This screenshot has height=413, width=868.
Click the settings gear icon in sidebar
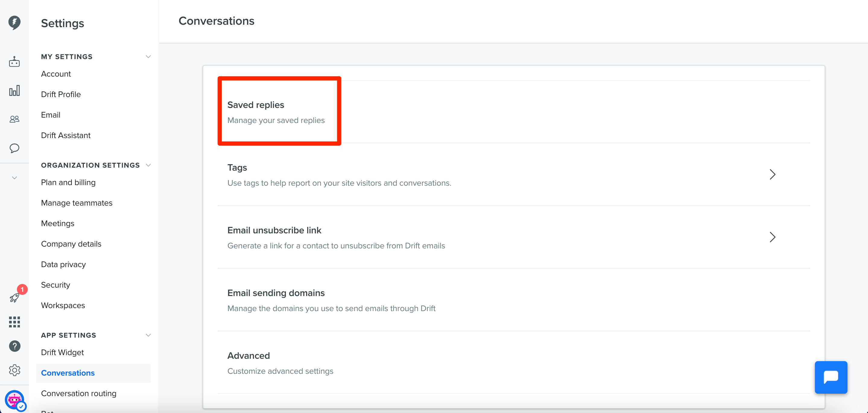pos(14,370)
